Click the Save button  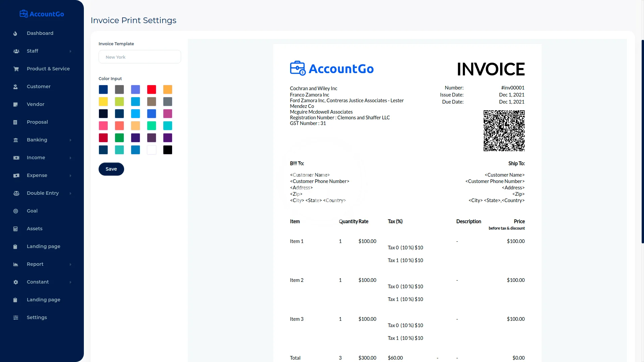point(111,169)
